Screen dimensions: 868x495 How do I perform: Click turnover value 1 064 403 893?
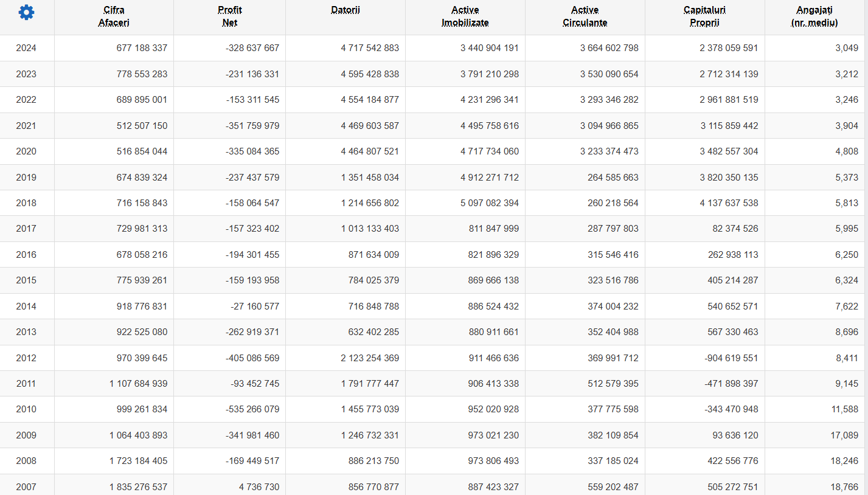[x=138, y=435]
